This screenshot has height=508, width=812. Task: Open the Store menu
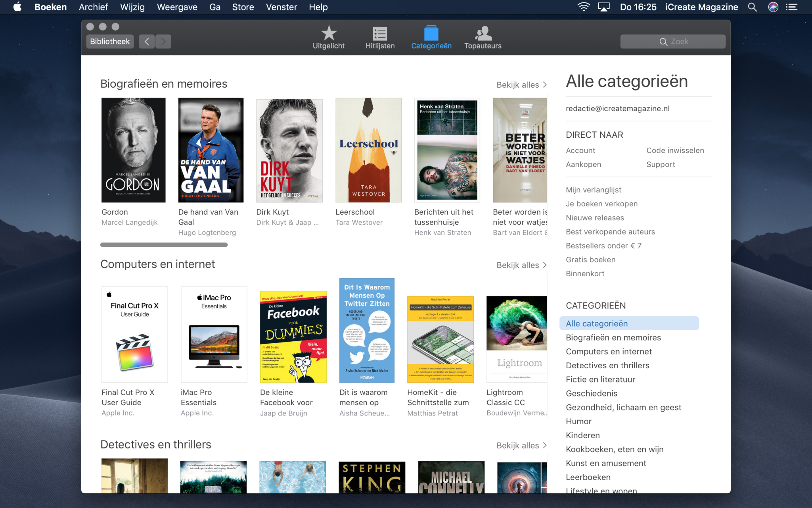click(243, 7)
